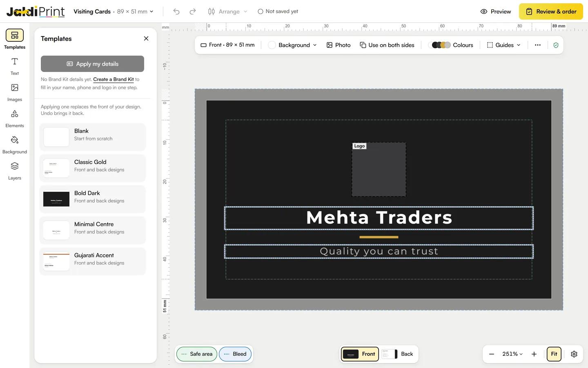Select the Blank template
Screen dimensions: 588x368
click(93, 137)
